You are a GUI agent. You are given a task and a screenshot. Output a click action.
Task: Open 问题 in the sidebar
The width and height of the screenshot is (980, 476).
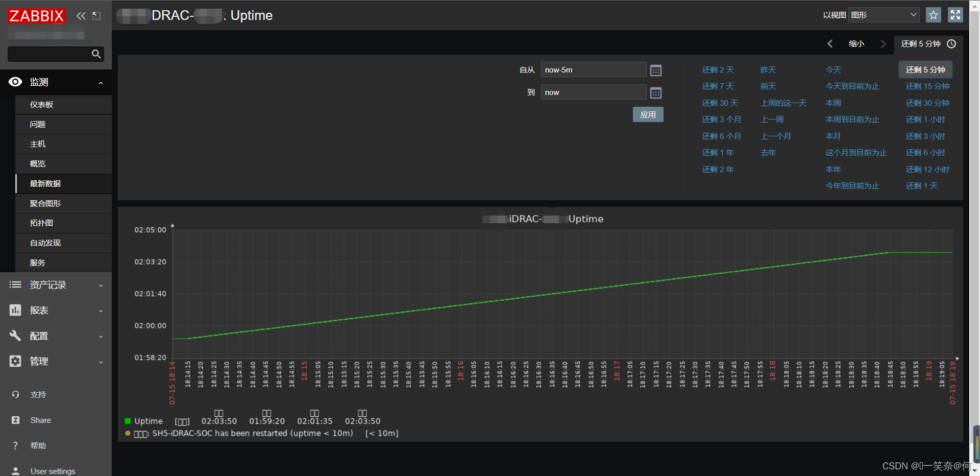[63, 124]
